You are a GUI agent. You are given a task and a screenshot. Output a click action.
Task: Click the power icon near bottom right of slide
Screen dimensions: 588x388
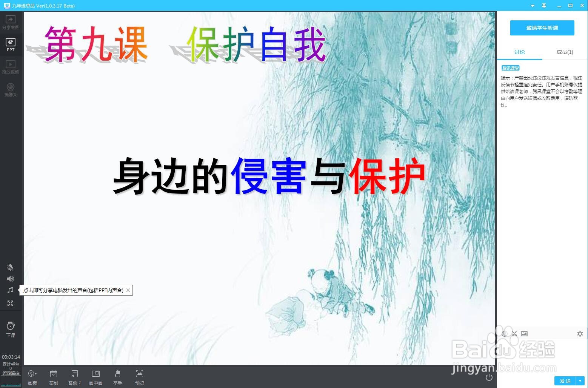coord(489,377)
